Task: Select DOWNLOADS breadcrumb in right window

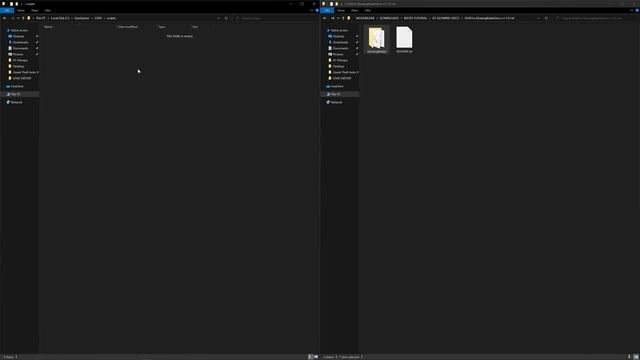Action: pyautogui.click(x=389, y=18)
